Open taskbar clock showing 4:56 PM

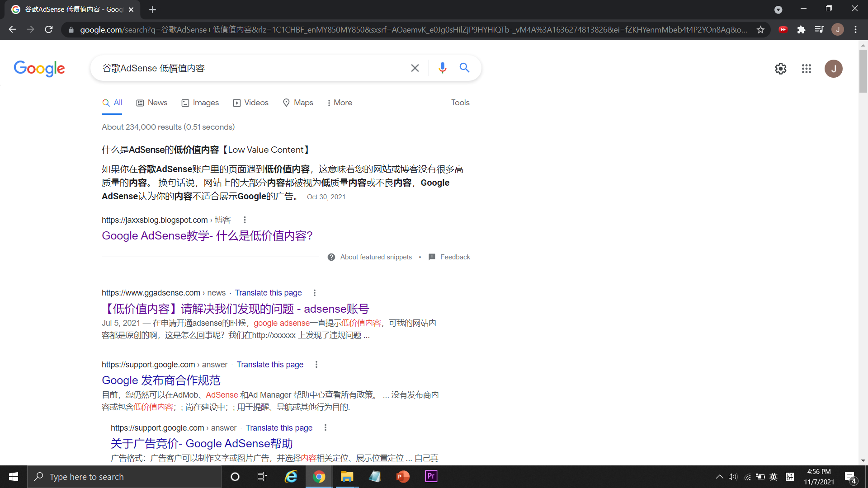click(819, 477)
